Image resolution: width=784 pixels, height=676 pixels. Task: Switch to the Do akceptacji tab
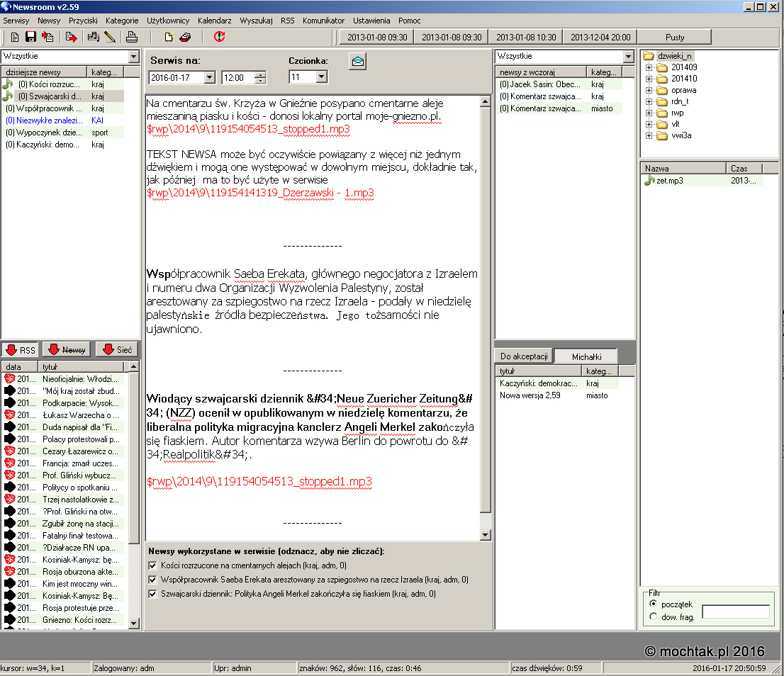(x=524, y=356)
